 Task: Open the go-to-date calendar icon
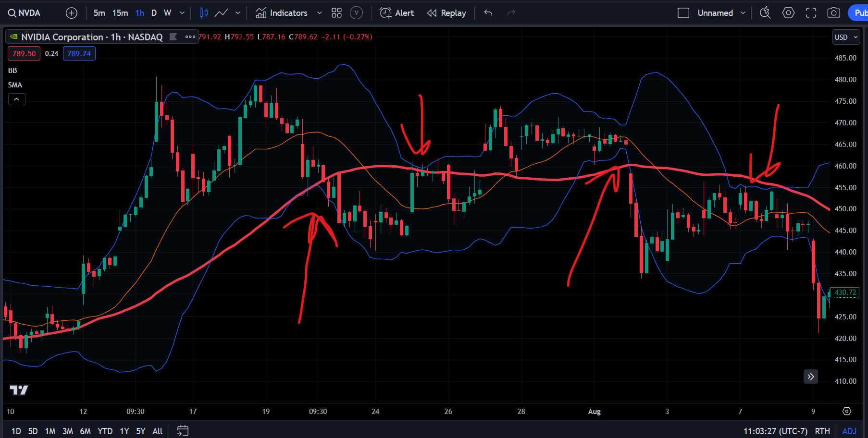(x=183, y=431)
